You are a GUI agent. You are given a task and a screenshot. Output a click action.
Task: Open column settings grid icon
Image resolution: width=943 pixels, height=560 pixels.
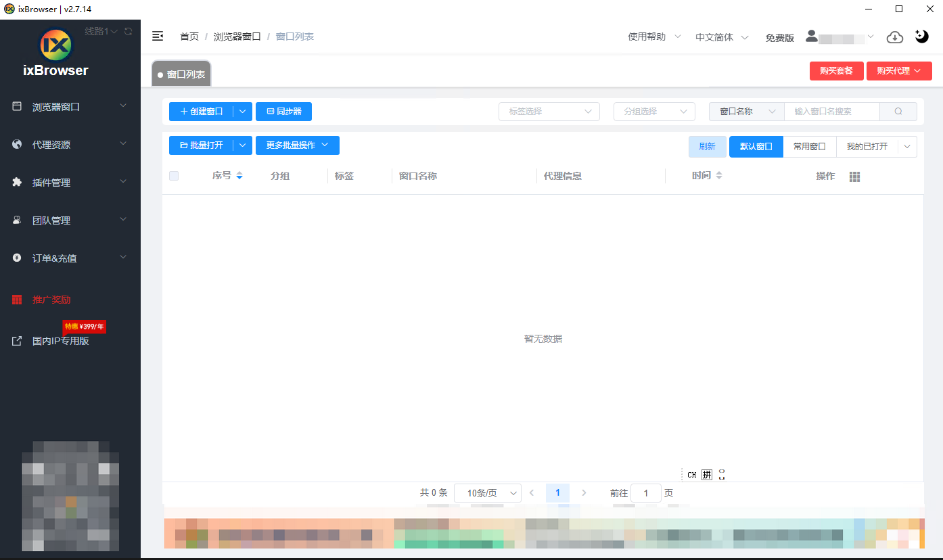click(x=854, y=177)
